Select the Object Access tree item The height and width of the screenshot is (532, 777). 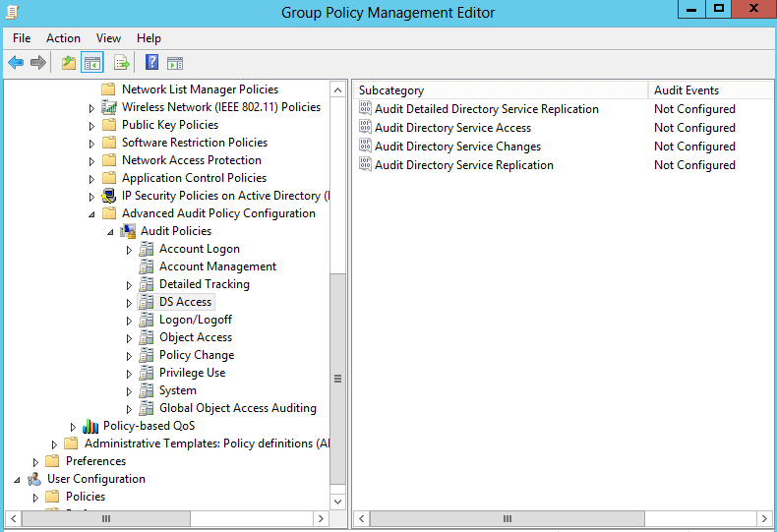[196, 337]
